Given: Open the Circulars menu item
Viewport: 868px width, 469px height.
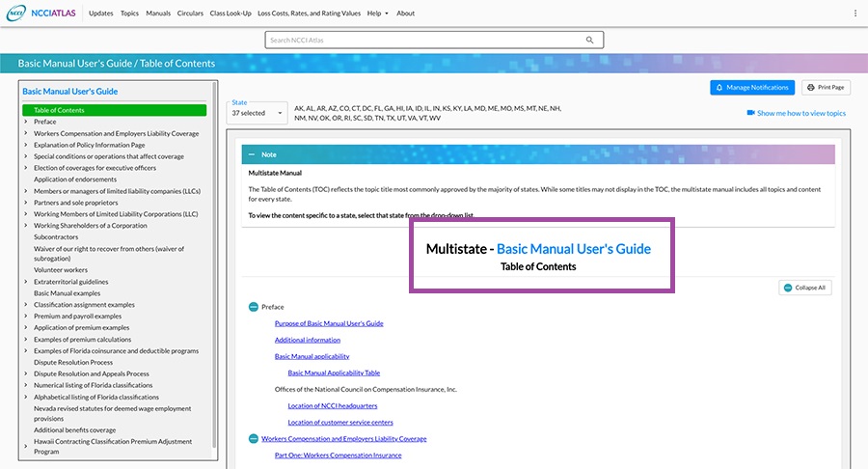Looking at the screenshot, I should [190, 14].
